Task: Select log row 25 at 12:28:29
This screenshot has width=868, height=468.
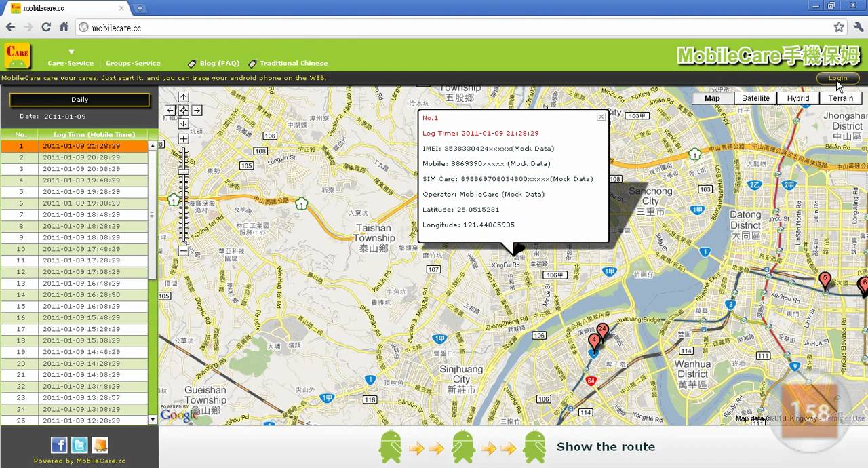Action: coord(74,421)
